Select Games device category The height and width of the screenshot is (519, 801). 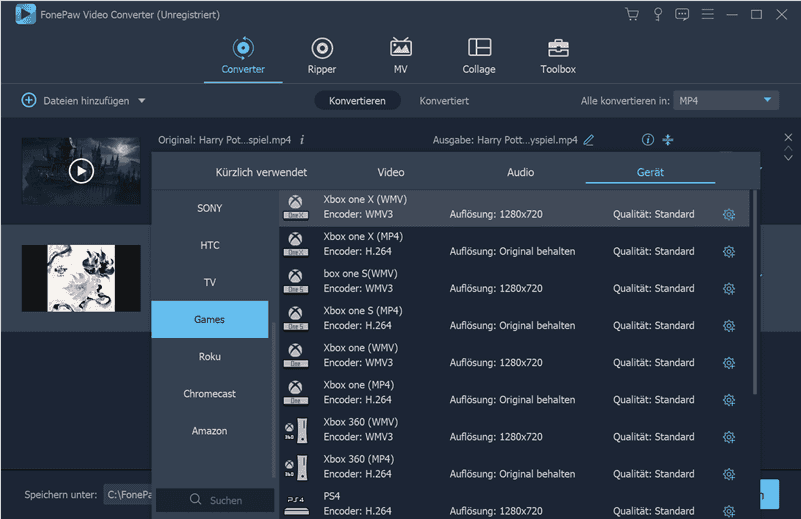point(209,319)
